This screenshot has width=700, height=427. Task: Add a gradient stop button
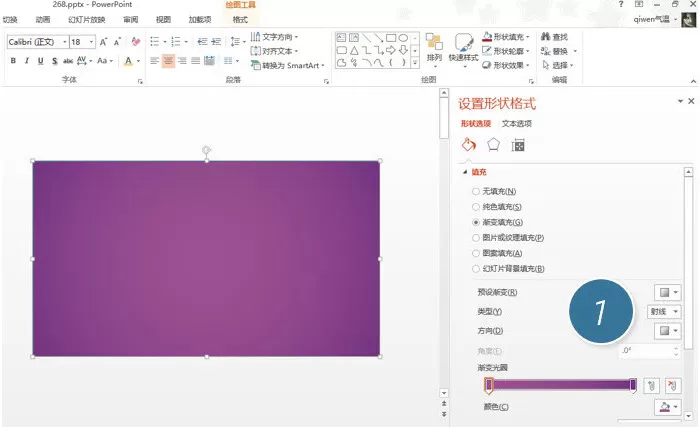pos(651,385)
